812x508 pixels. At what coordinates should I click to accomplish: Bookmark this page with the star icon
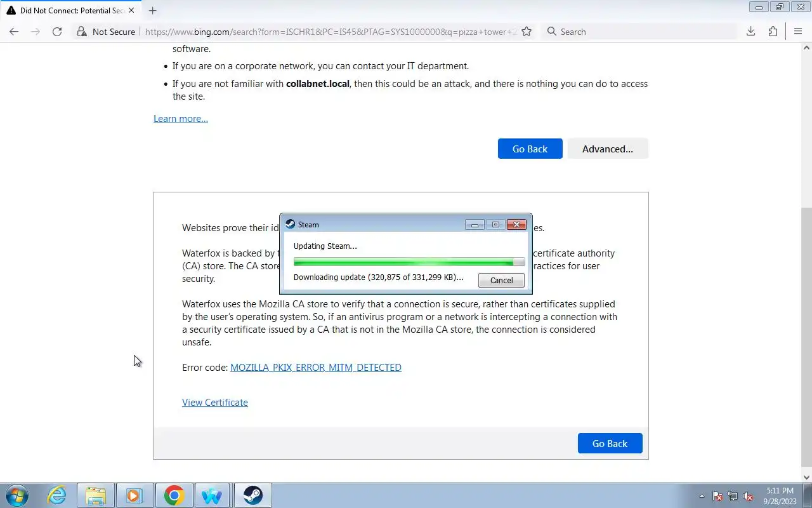[x=527, y=32]
